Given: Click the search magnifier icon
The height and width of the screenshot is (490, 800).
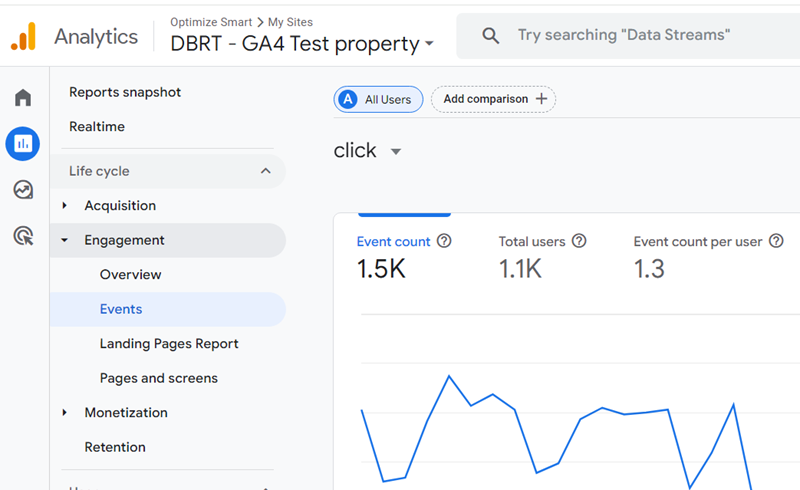Looking at the screenshot, I should 490,35.
